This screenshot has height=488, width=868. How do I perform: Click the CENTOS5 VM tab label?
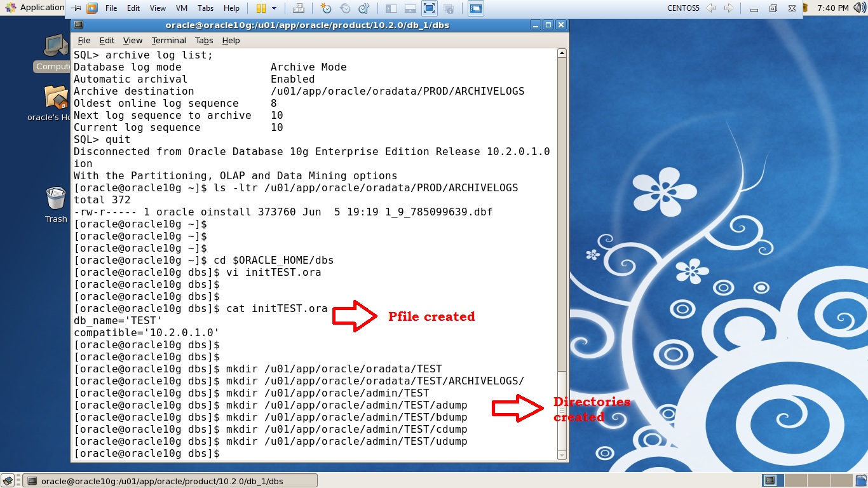pos(683,8)
